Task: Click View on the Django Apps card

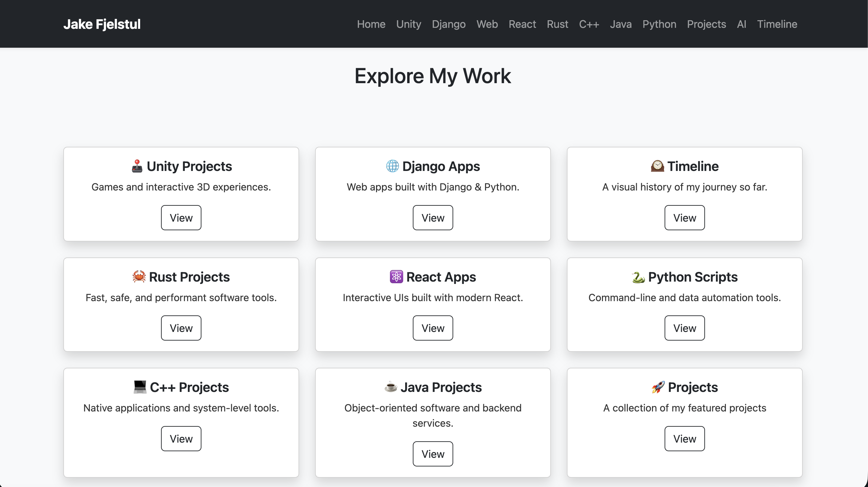Action: coord(433,218)
